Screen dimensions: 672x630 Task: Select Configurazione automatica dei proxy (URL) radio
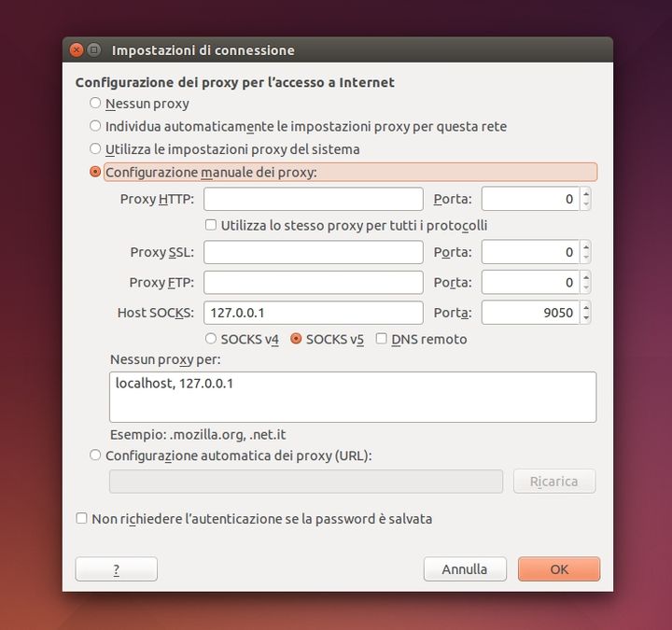point(95,455)
